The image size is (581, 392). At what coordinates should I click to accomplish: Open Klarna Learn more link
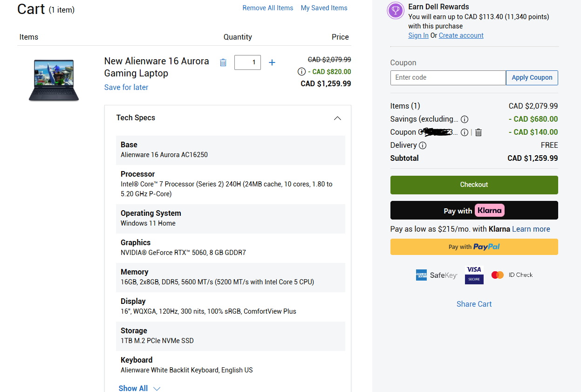point(531,229)
